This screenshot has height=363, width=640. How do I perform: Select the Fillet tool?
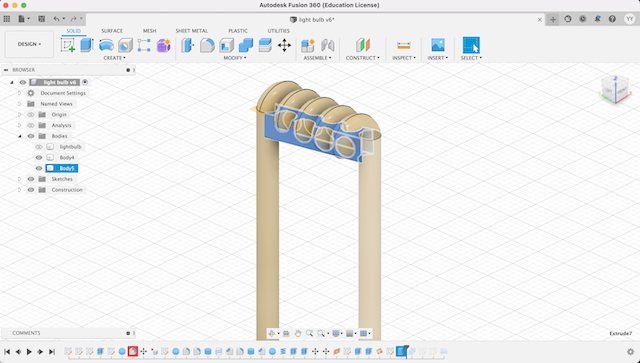point(207,45)
